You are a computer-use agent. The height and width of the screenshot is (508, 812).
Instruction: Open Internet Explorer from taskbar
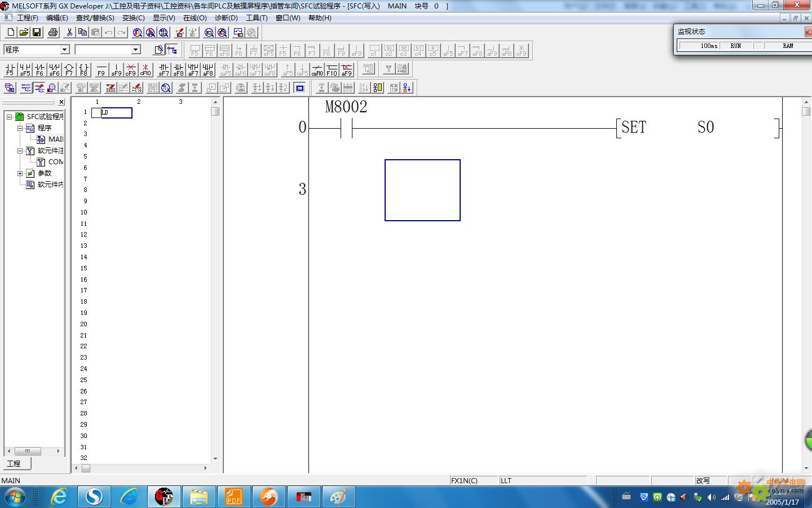[59, 497]
